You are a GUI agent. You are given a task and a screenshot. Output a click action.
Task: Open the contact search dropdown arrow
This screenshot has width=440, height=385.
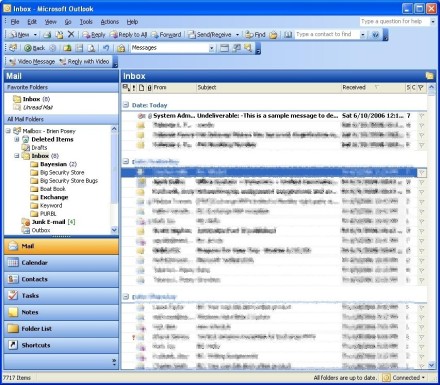(x=363, y=35)
